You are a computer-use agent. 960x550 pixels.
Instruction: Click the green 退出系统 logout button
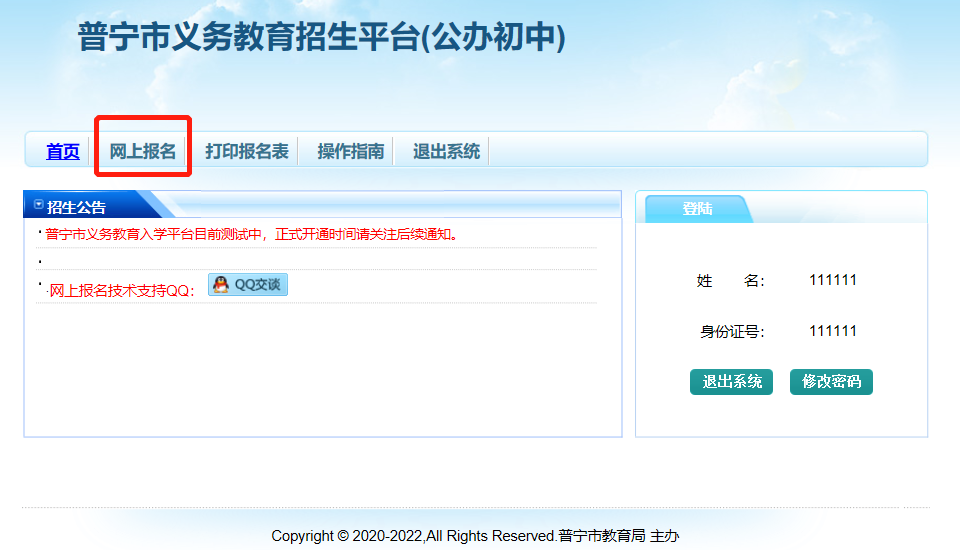click(731, 382)
